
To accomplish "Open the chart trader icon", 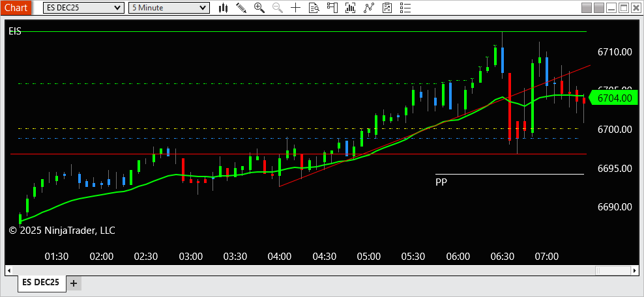I will pos(332,7).
